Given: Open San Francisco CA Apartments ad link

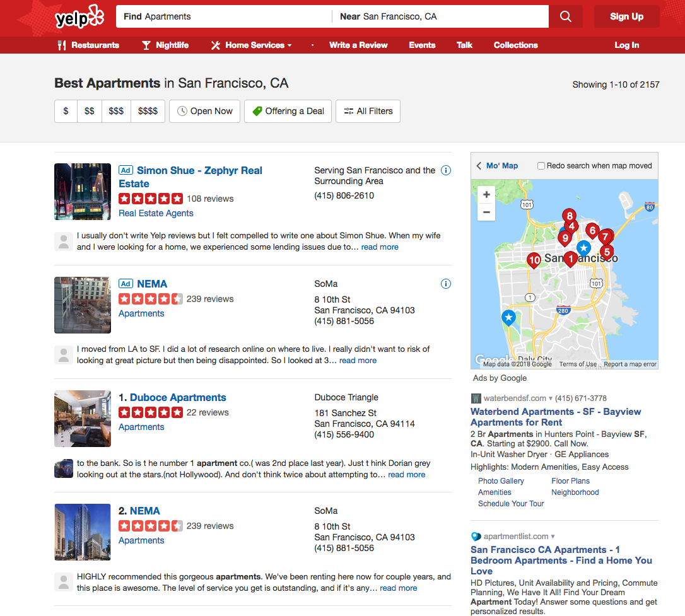Looking at the screenshot, I should pyautogui.click(x=561, y=560).
